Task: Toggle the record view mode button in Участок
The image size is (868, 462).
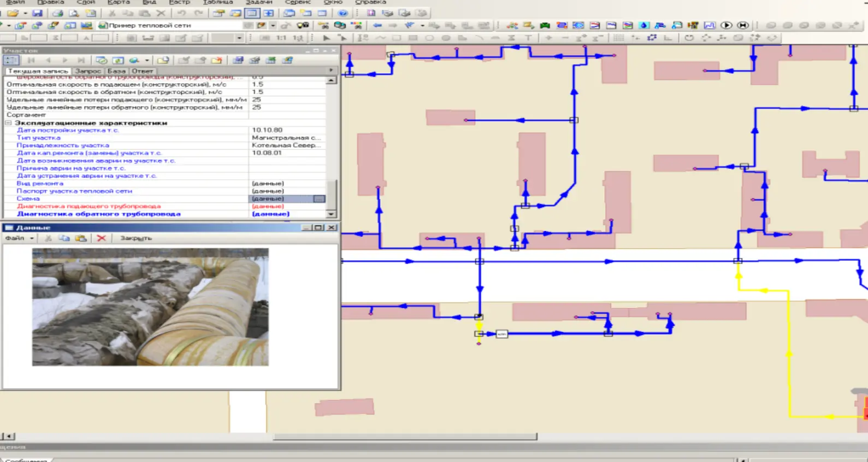Action: [x=11, y=60]
